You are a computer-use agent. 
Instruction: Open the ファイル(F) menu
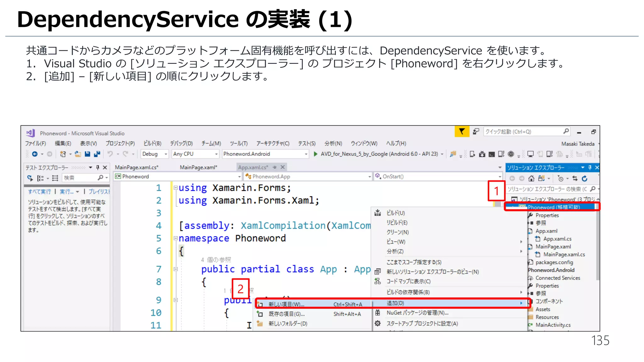click(36, 143)
